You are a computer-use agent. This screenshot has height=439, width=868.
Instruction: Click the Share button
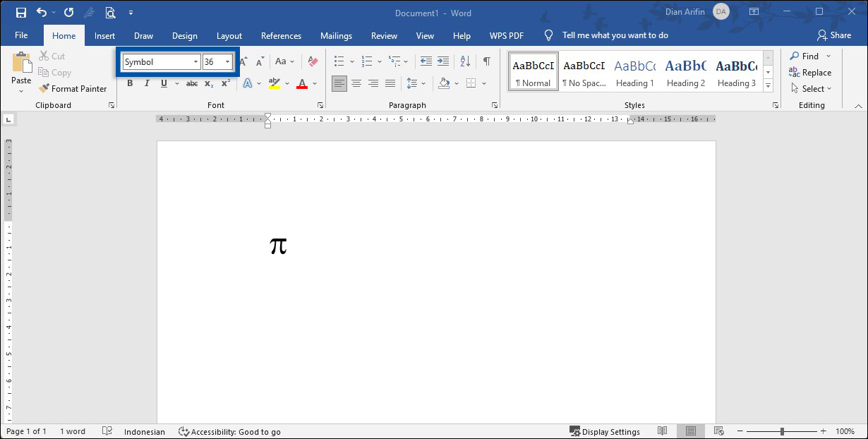point(833,35)
